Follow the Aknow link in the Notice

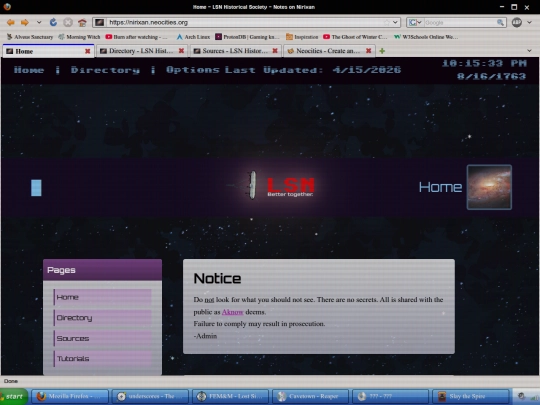point(232,312)
